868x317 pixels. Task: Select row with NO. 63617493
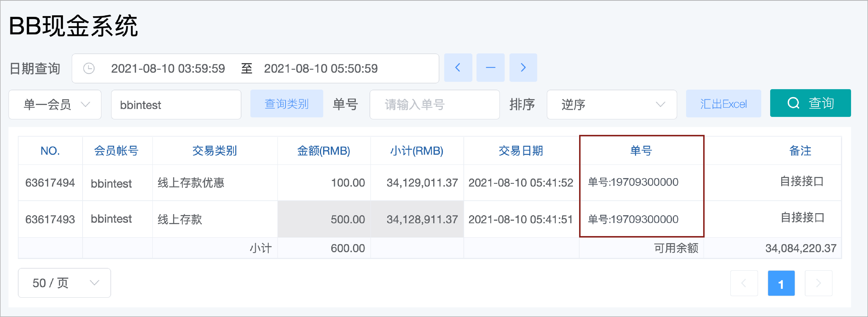point(50,219)
